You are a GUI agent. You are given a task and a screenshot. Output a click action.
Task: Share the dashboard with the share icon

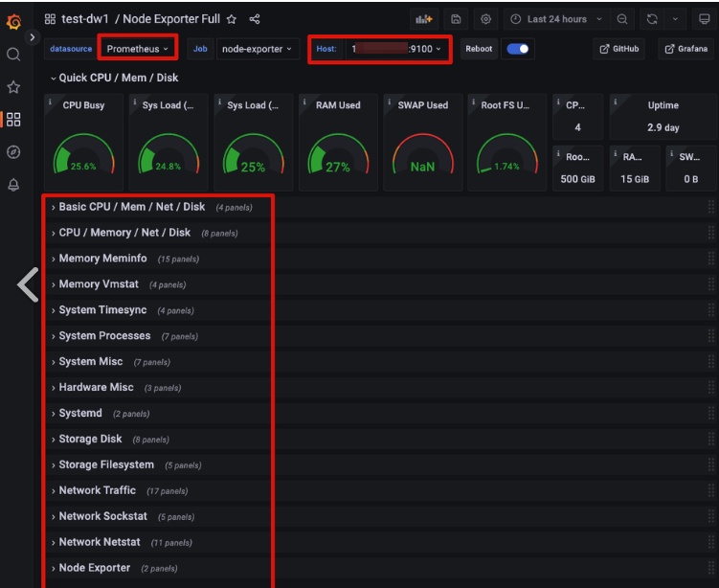tap(255, 19)
